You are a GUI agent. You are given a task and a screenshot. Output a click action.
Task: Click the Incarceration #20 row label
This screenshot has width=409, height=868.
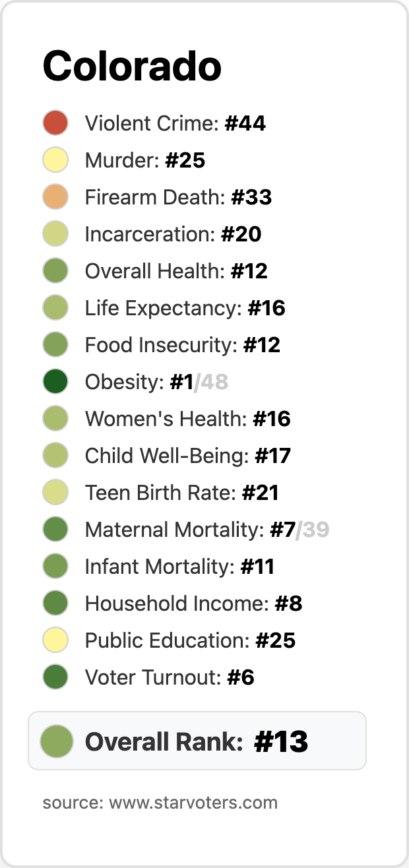(173, 234)
